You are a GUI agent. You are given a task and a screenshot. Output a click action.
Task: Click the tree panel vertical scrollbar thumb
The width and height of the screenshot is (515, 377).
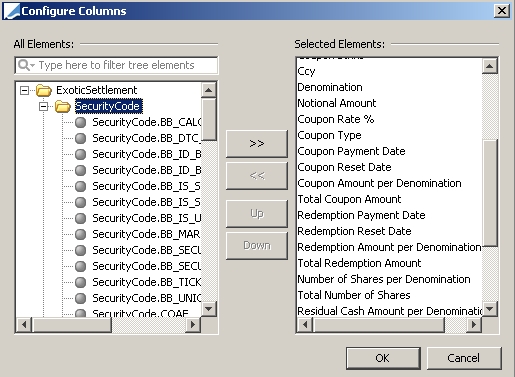coord(209,119)
